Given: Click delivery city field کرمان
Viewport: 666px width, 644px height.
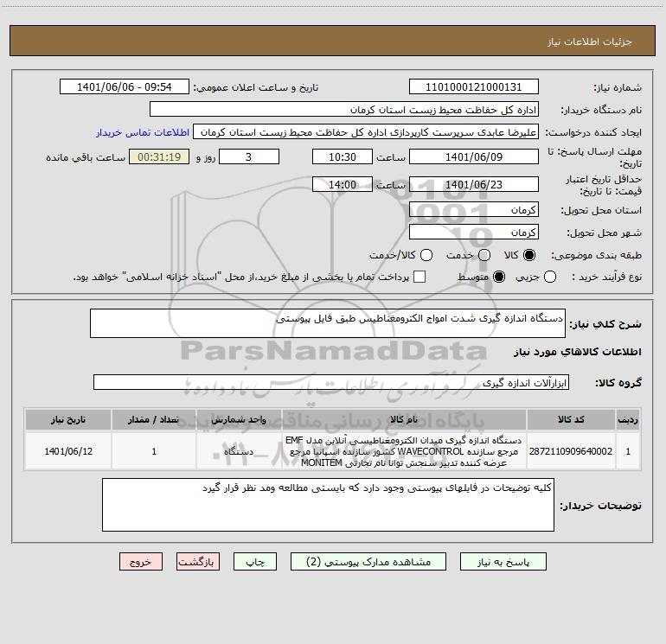Looking at the screenshot, I should pyautogui.click(x=474, y=233).
